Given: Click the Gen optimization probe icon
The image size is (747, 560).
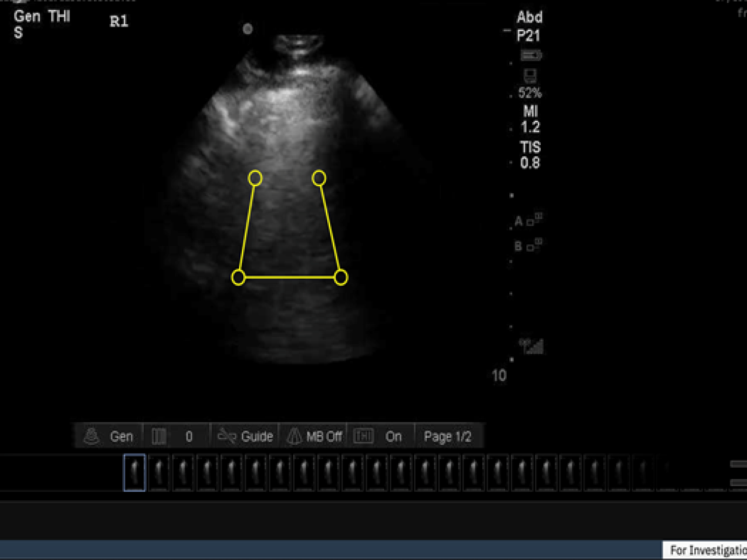Looking at the screenshot, I should pos(92,436).
